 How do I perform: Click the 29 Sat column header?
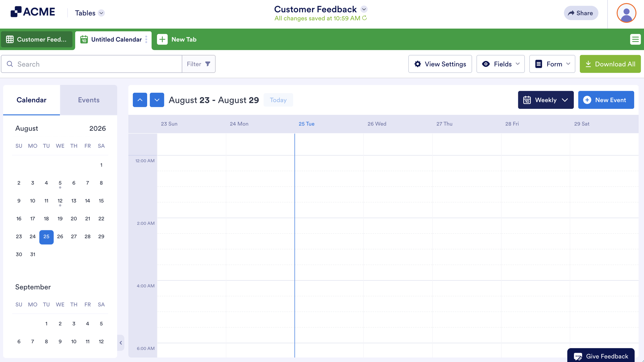[582, 124]
